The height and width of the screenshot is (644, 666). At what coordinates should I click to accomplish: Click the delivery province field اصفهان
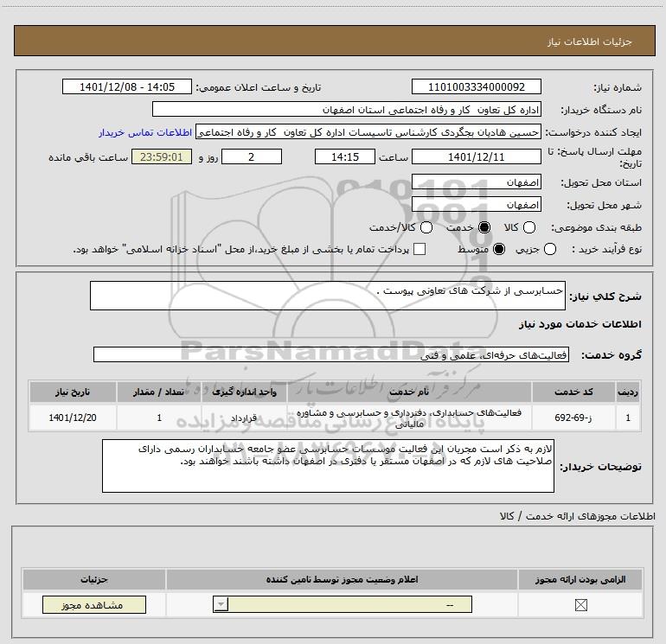tap(476, 182)
